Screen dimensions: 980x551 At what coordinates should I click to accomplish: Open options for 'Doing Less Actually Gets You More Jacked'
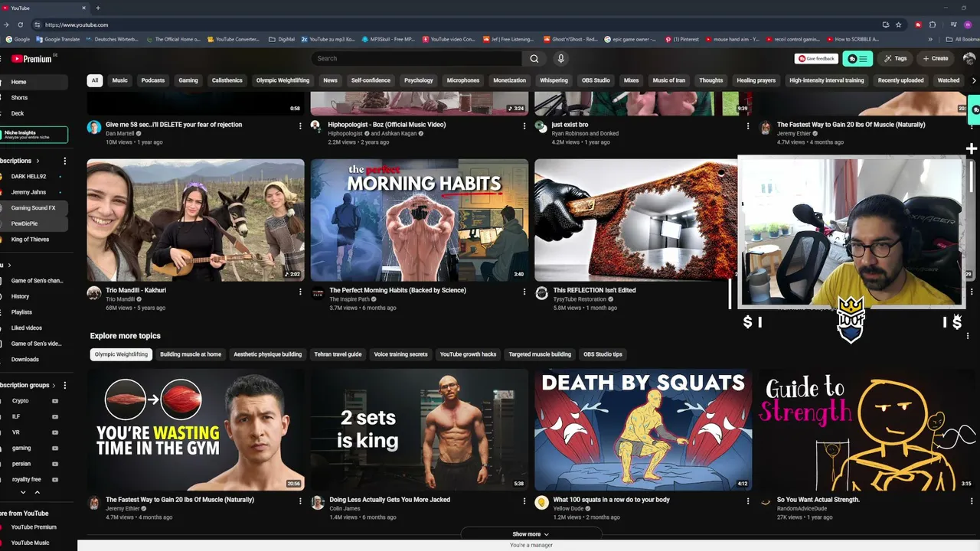click(x=524, y=501)
